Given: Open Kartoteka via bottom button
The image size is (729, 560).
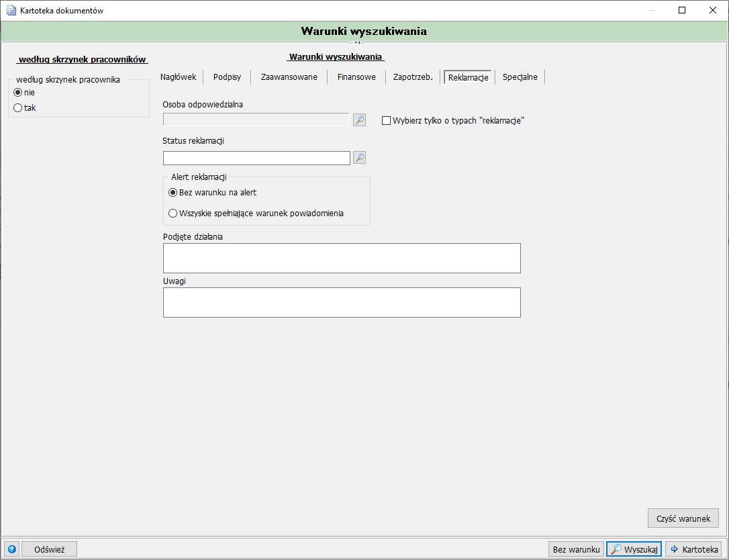Looking at the screenshot, I should 693,549.
